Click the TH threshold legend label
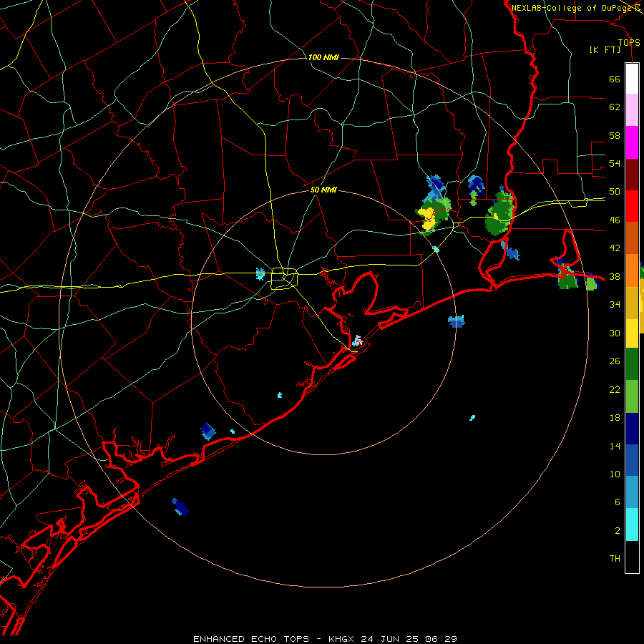The height and width of the screenshot is (644, 644). tap(615, 559)
